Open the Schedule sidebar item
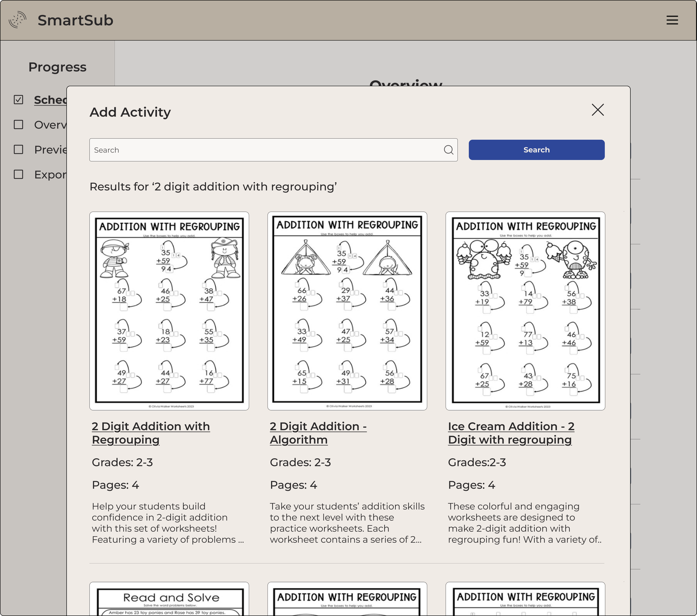The height and width of the screenshot is (616, 697). point(50,100)
